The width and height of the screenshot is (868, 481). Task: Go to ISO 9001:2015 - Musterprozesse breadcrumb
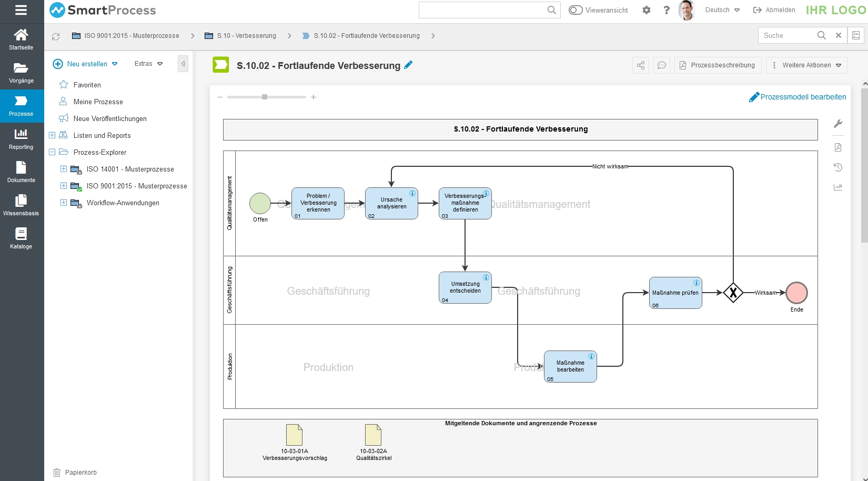click(126, 36)
